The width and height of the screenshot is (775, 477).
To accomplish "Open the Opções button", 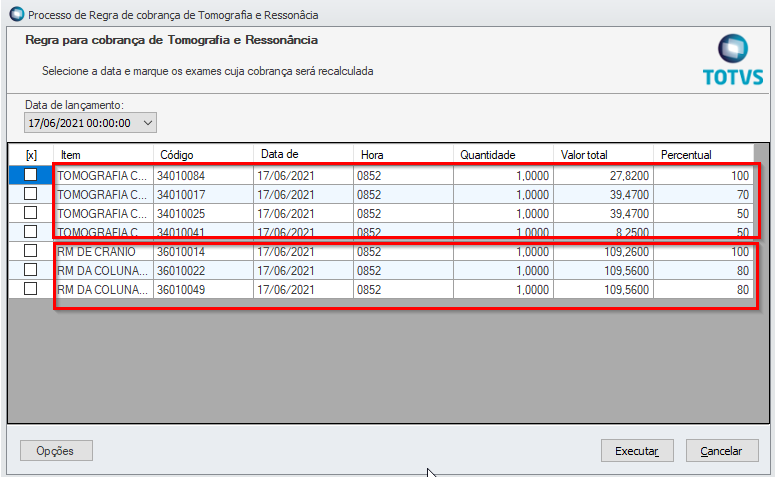I will [56, 451].
